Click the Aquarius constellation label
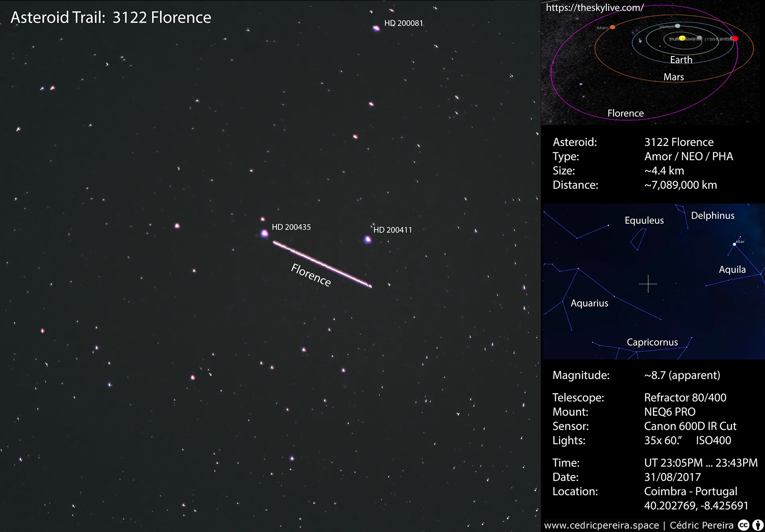This screenshot has width=765, height=532. pyautogui.click(x=589, y=303)
